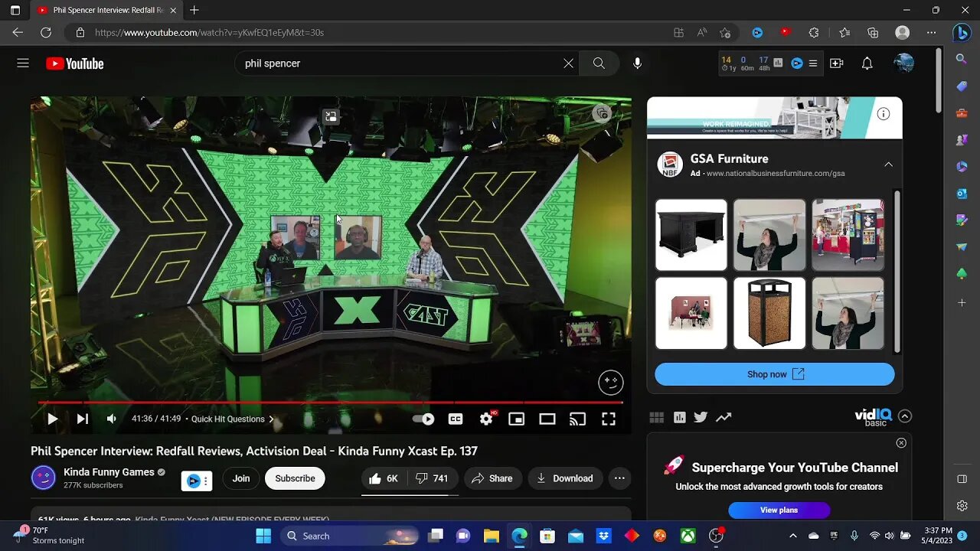
Task: Toggle theater mode
Action: tap(547, 419)
